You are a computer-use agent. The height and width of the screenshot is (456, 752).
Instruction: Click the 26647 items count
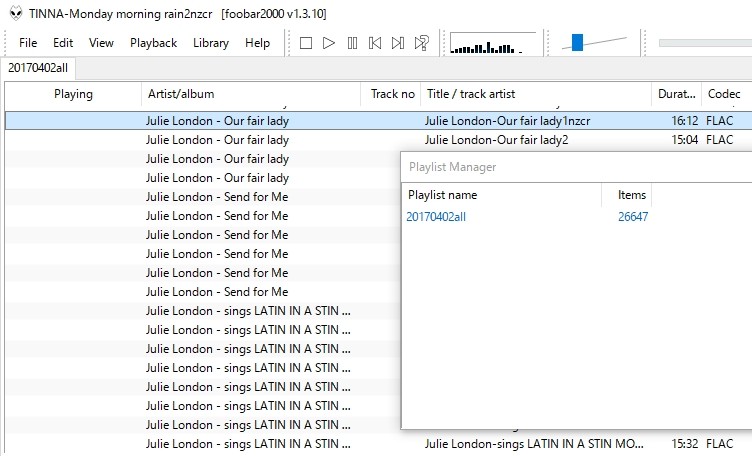coord(633,217)
